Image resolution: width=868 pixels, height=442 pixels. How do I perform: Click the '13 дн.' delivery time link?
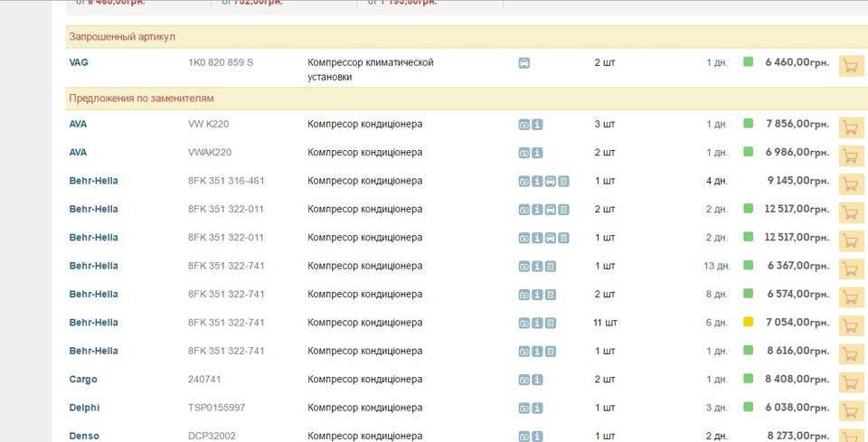click(717, 266)
